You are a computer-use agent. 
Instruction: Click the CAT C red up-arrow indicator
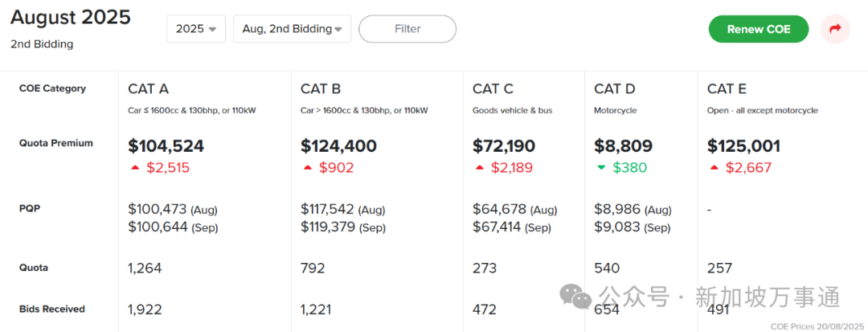pyautogui.click(x=479, y=167)
